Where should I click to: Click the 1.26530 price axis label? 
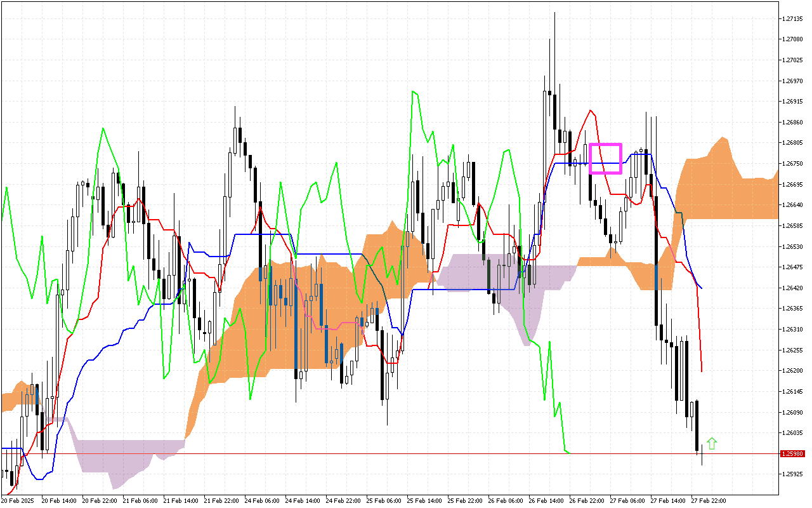794,246
